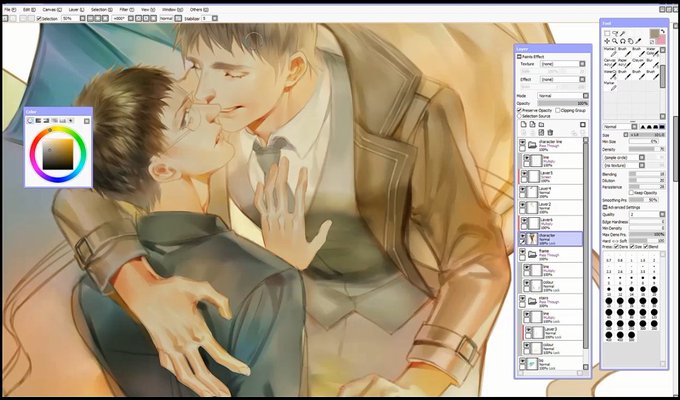Select the Eyedropper color picker tool

pyautogui.click(x=638, y=41)
